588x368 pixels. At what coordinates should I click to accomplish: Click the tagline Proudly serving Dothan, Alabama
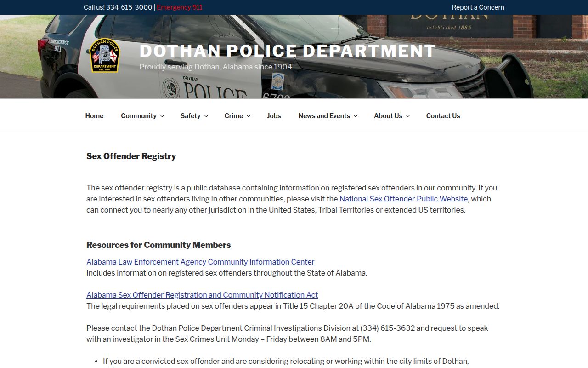coord(215,67)
